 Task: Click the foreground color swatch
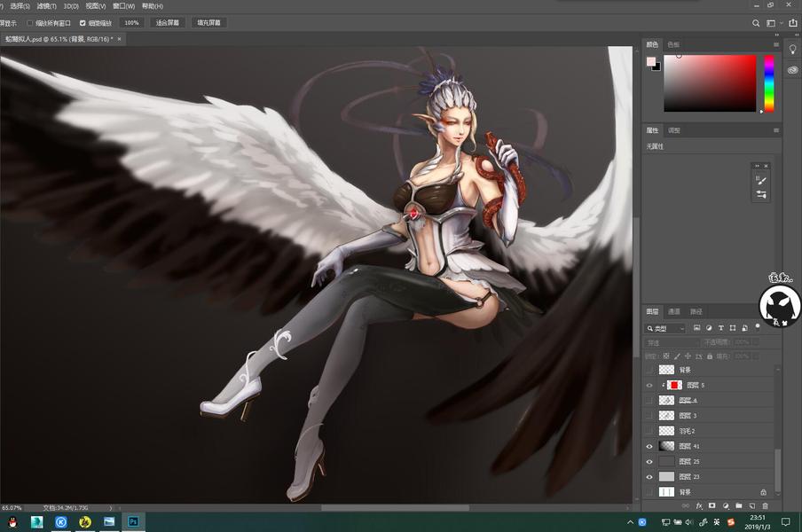pyautogui.click(x=650, y=61)
